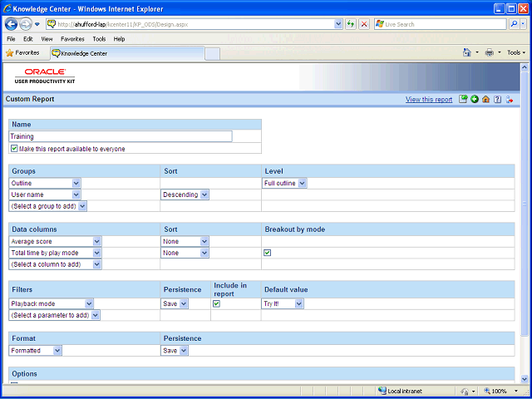Open the Select a parameter to add dropdown
532x399 pixels.
pos(55,315)
